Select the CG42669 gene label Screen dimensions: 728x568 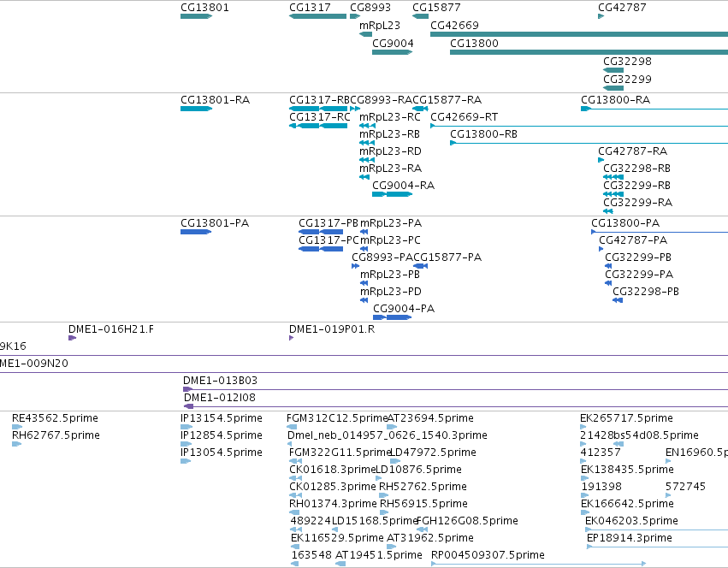(454, 25)
